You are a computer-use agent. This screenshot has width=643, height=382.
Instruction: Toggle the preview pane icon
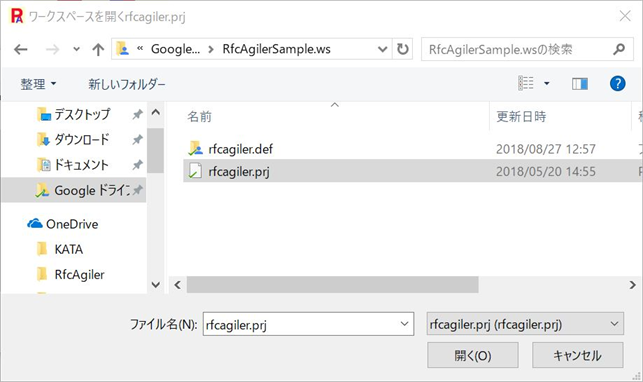coord(580,84)
